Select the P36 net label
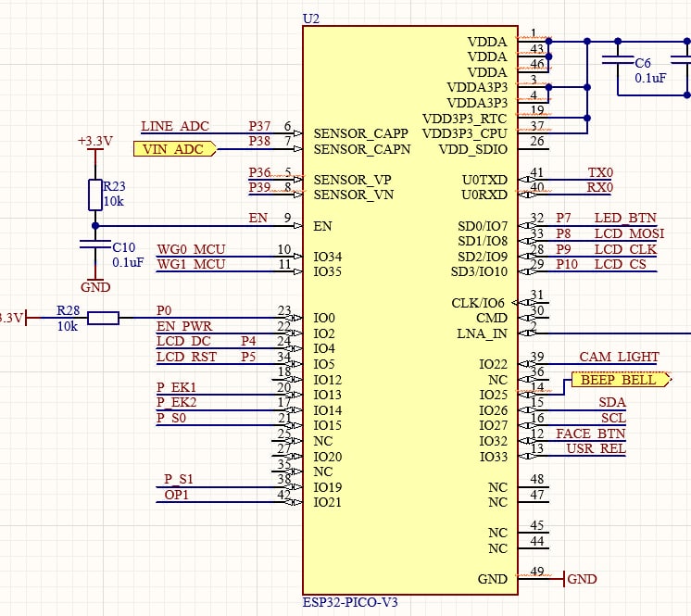691x616 pixels. point(259,172)
